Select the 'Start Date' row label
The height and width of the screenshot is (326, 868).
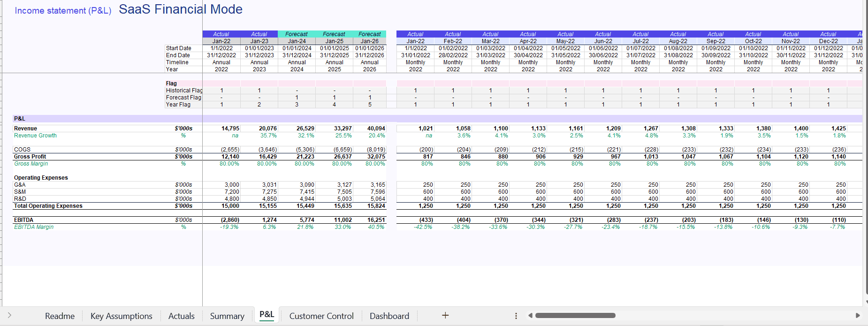pyautogui.click(x=179, y=48)
